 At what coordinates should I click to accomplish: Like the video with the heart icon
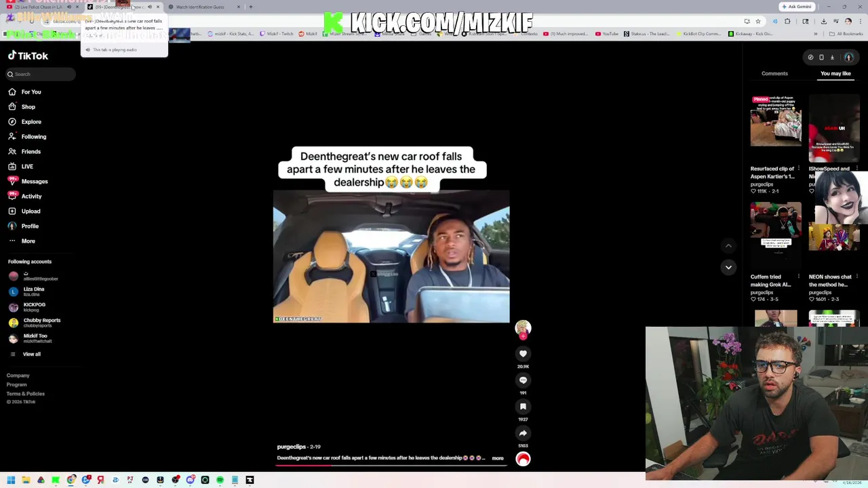[523, 353]
